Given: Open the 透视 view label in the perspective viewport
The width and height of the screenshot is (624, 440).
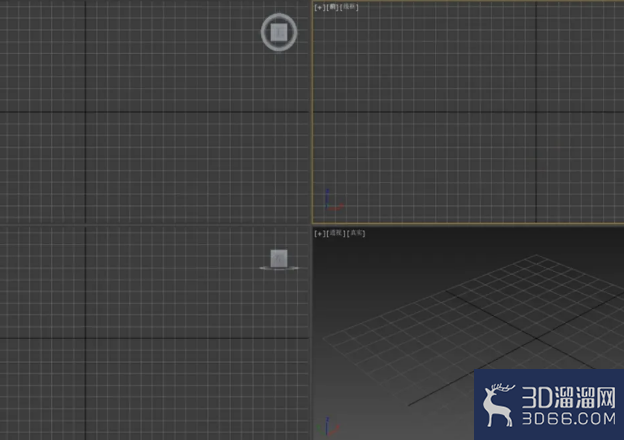Looking at the screenshot, I should (336, 233).
